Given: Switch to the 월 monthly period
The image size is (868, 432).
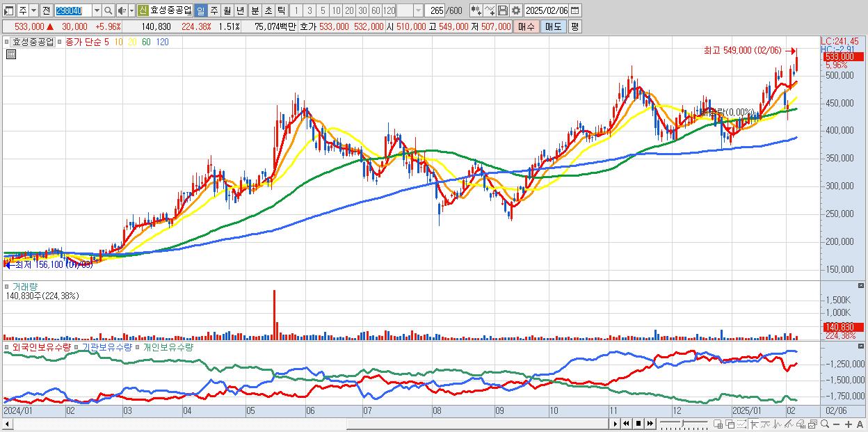Looking at the screenshot, I should pyautogui.click(x=227, y=11).
